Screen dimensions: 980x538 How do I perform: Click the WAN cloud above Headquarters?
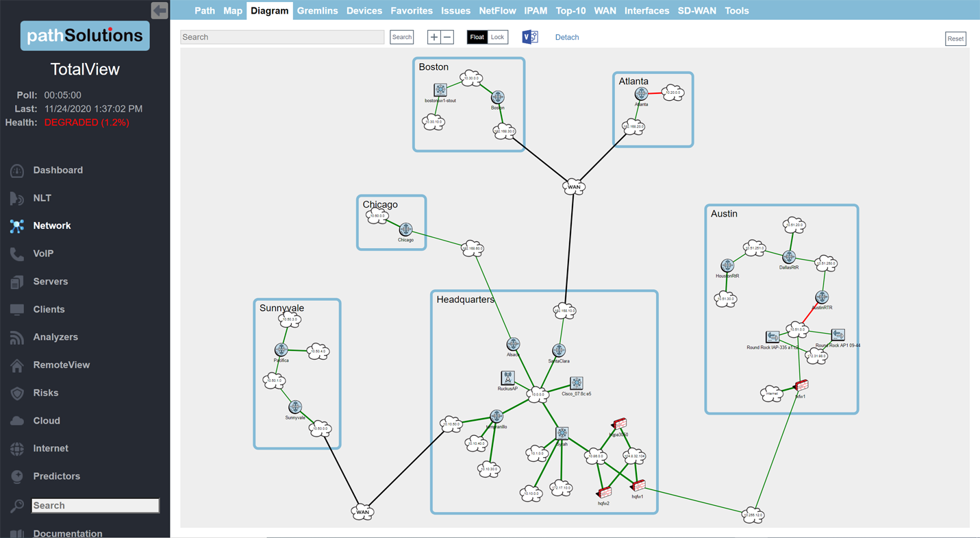pos(574,186)
